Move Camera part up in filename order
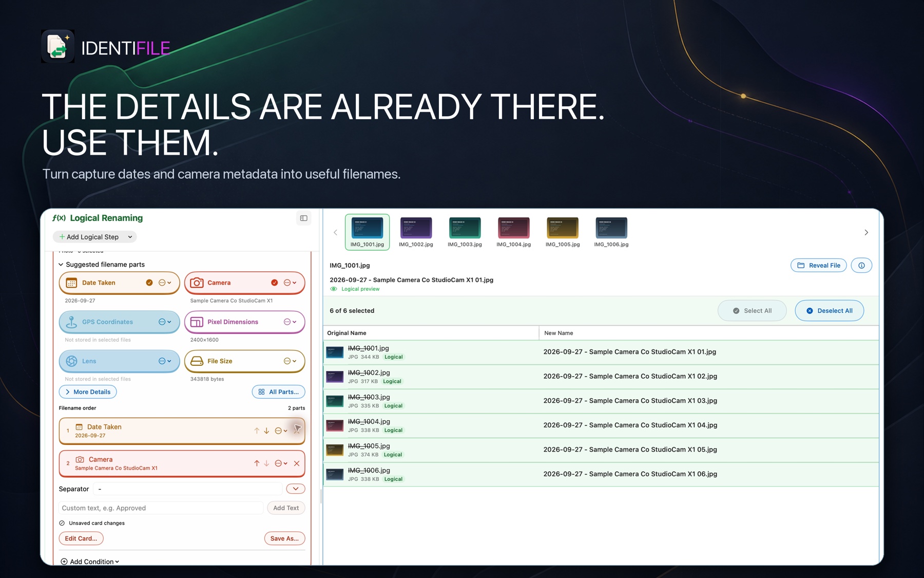The width and height of the screenshot is (924, 578). click(x=257, y=463)
